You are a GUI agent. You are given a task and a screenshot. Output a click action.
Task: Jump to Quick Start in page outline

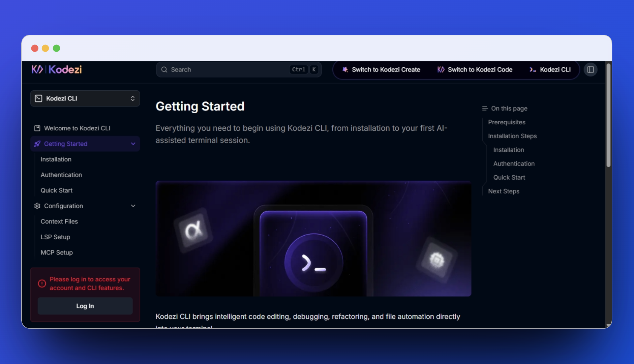point(509,178)
